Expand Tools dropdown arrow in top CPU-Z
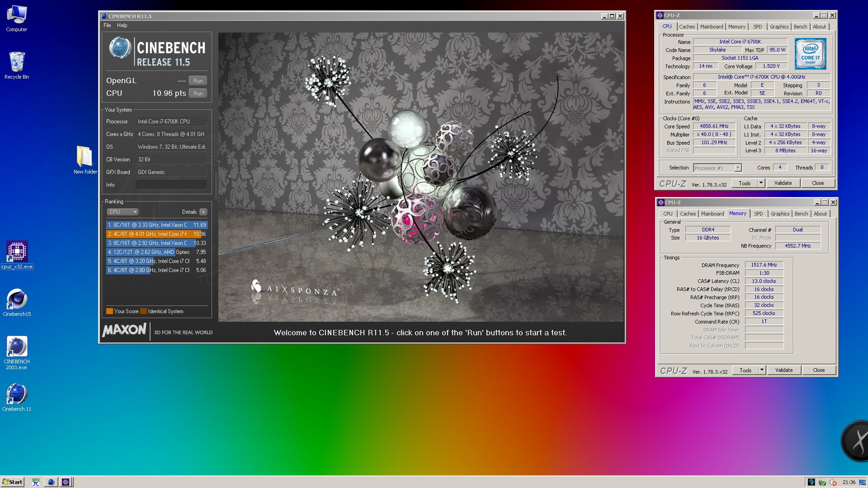The width and height of the screenshot is (868, 488). (x=761, y=183)
